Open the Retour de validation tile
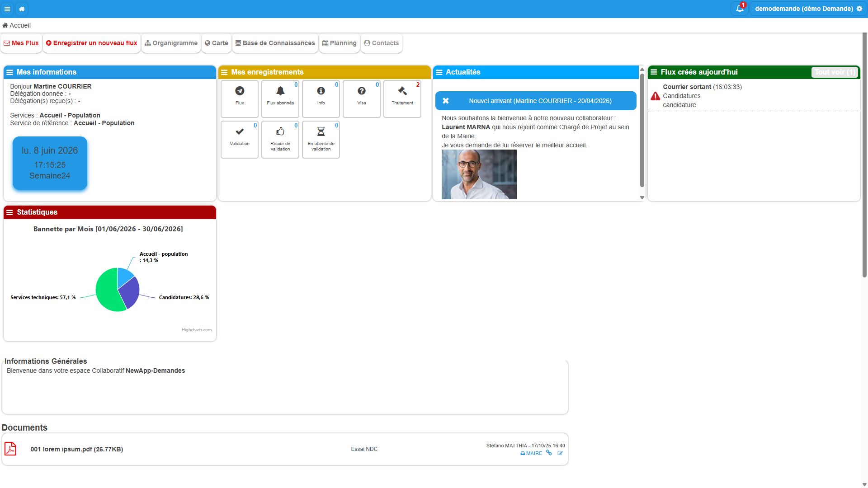 click(280, 140)
